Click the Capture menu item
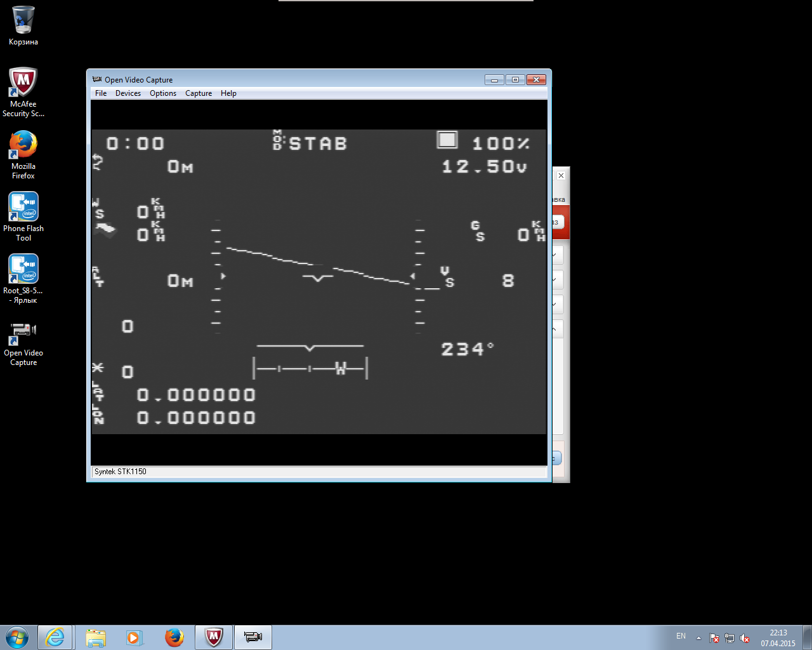 [x=199, y=93]
